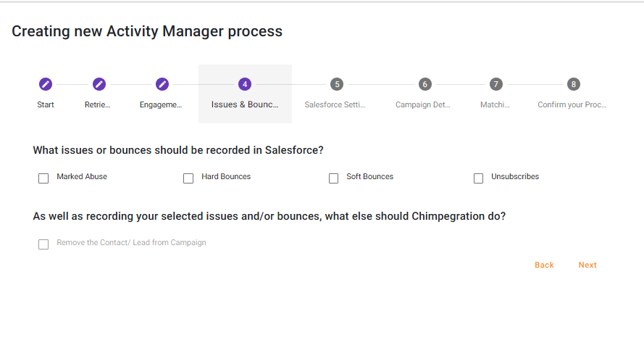Jump to step 7 circle icon
The image size is (644, 338).
(495, 84)
